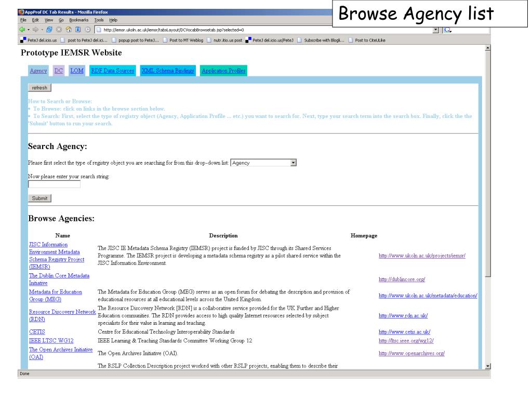532x399 pixels.
Task: Open the IEEE LTSC WG12 agency link
Action: 51,341
